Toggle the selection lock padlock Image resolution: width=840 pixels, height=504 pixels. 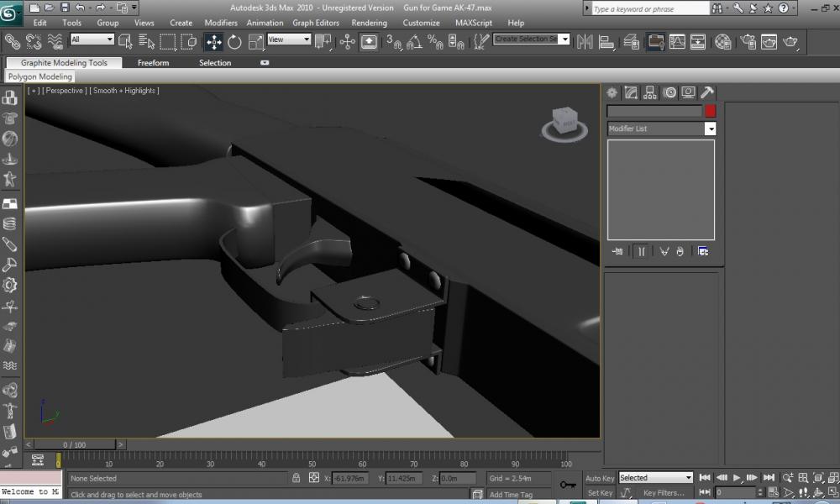[296, 478]
